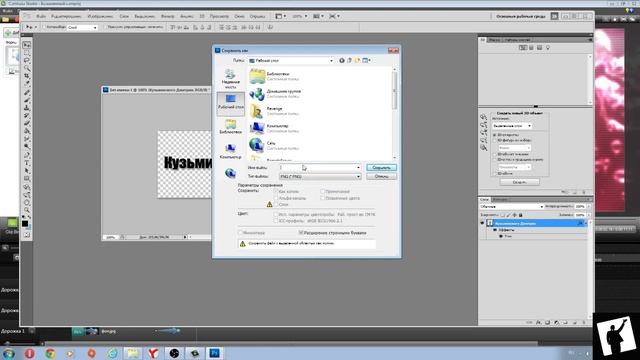Click the foreground color swatch

pyautogui.click(x=25, y=223)
